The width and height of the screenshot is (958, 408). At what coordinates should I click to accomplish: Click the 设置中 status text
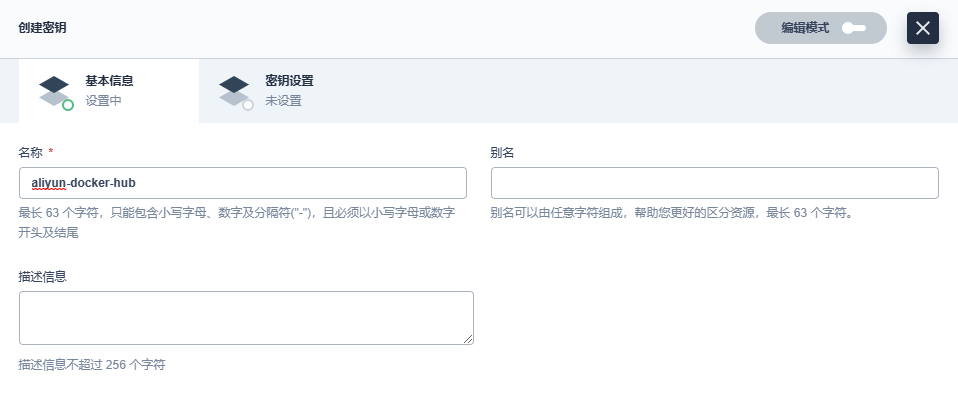[103, 101]
